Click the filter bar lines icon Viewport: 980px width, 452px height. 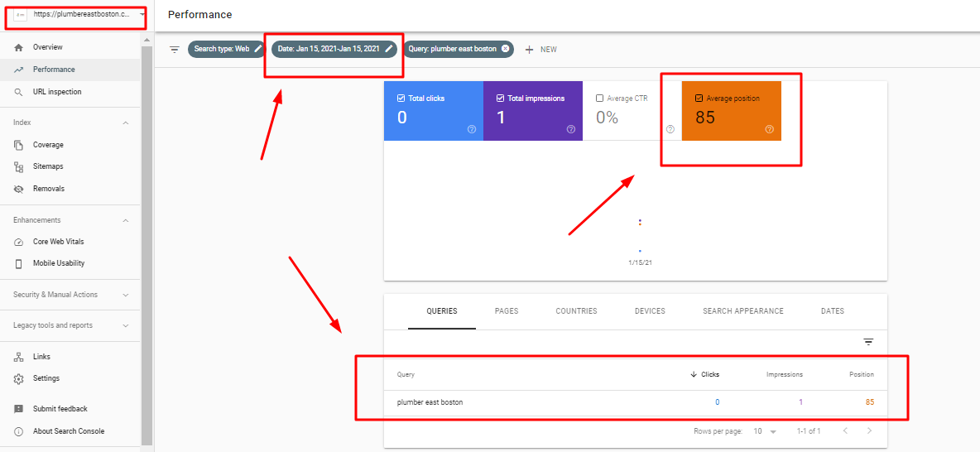pyautogui.click(x=175, y=50)
